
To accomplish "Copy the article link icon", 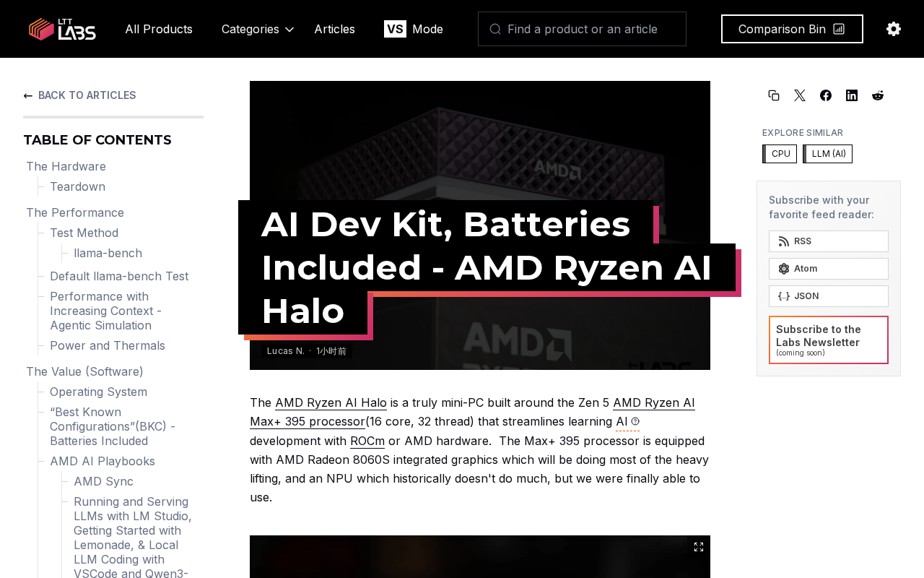I will coord(774,95).
